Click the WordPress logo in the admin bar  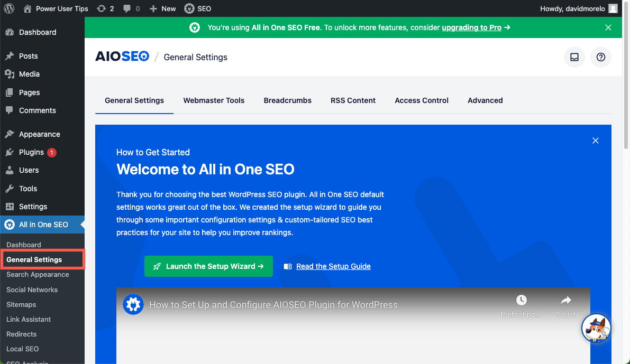pos(8,8)
